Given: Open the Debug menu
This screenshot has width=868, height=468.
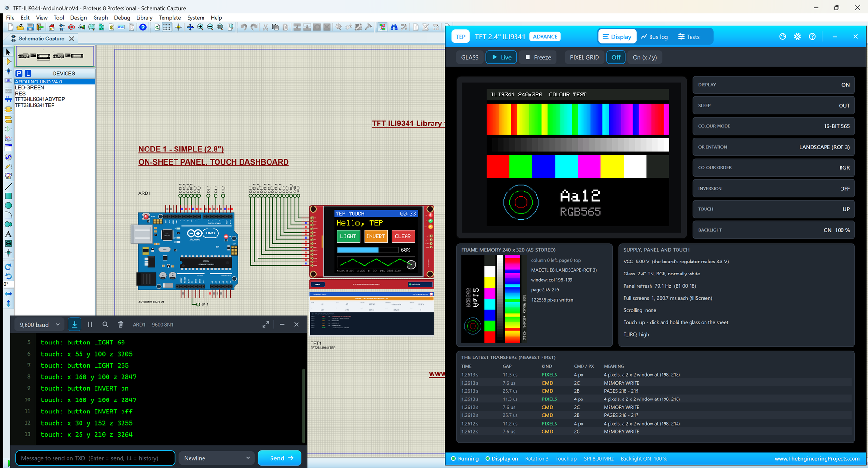Looking at the screenshot, I should pos(122,18).
